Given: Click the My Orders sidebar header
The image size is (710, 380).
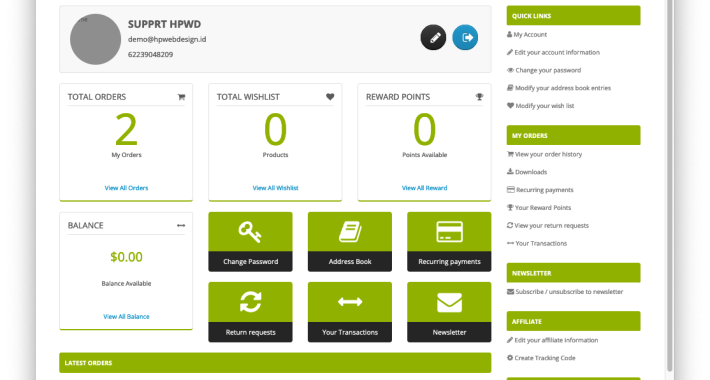Looking at the screenshot, I should click(573, 135).
